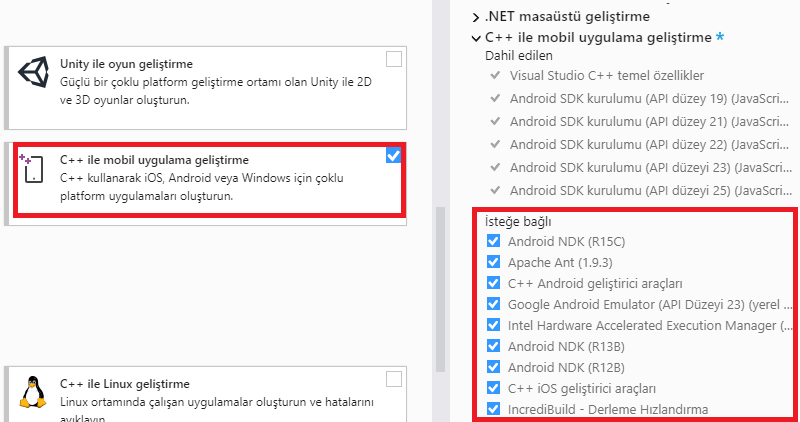Click checkmark icon beside Android SDK kurulumu API düzey 22
The width and height of the screenshot is (800, 422).
[494, 144]
